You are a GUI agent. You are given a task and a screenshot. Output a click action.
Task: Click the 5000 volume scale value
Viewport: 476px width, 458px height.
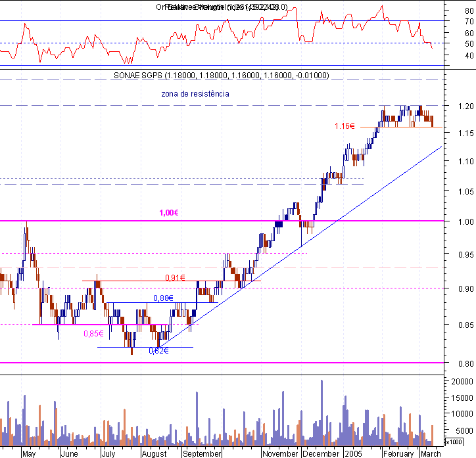pos(464,430)
